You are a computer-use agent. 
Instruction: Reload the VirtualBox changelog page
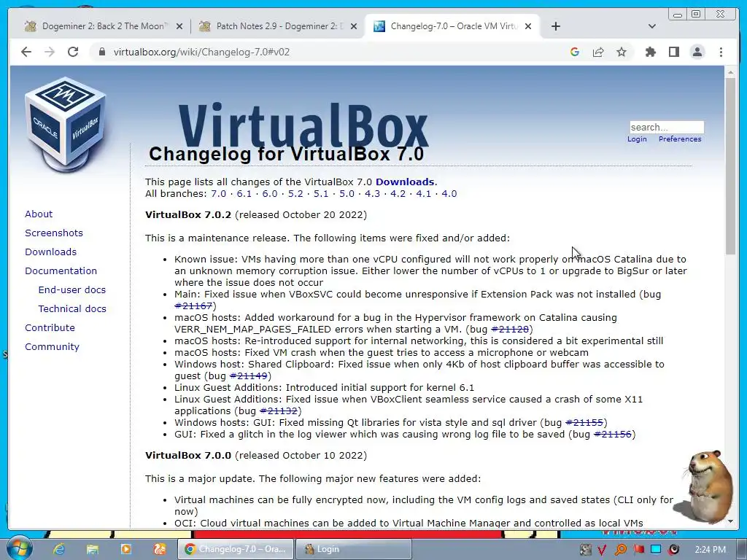coord(73,52)
